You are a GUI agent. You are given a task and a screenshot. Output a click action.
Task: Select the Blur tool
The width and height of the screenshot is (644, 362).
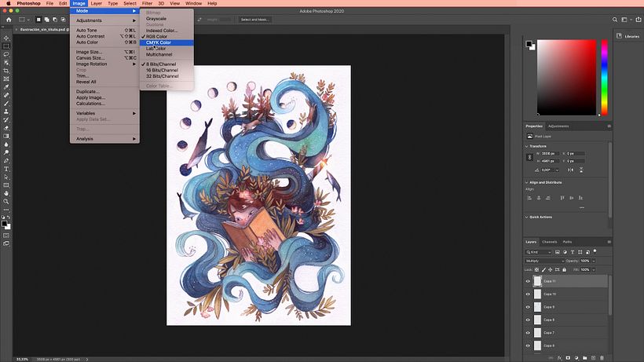[x=6, y=144]
